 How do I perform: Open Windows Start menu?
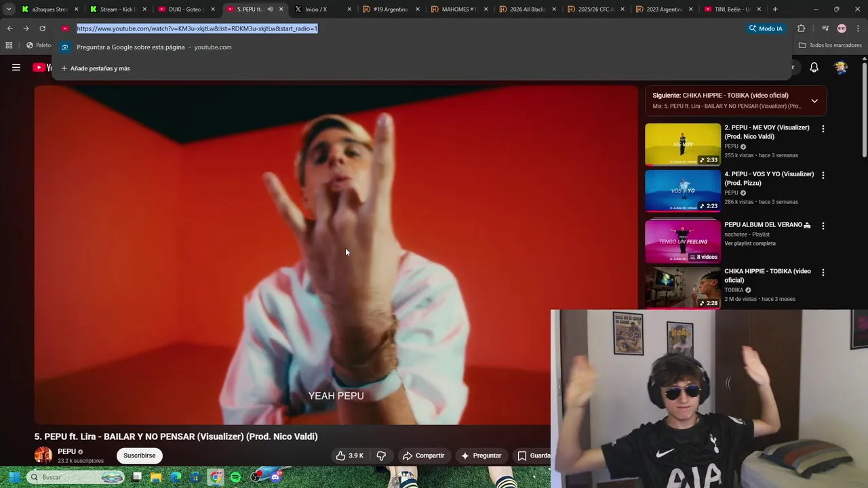(14, 477)
